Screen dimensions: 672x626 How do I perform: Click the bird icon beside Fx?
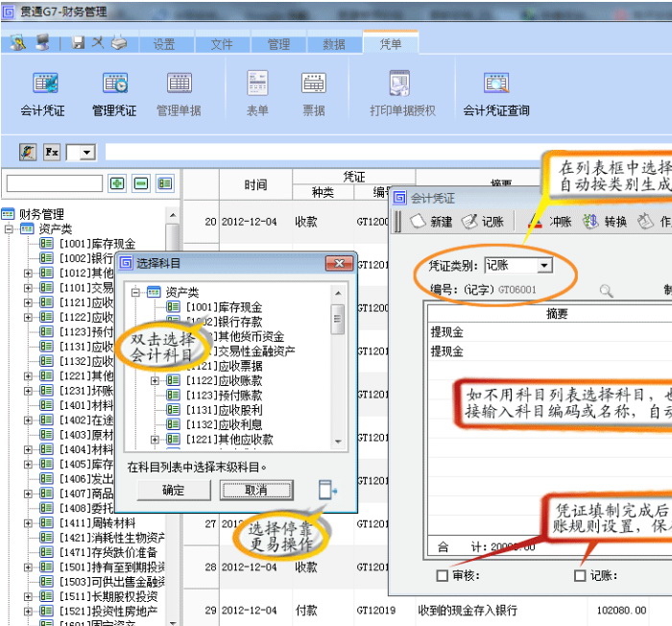point(28,152)
